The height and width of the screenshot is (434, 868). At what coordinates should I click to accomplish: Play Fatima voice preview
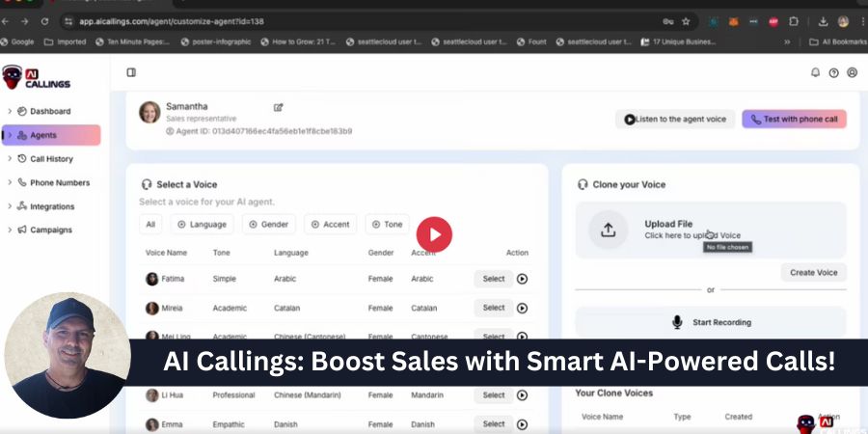[x=522, y=279]
